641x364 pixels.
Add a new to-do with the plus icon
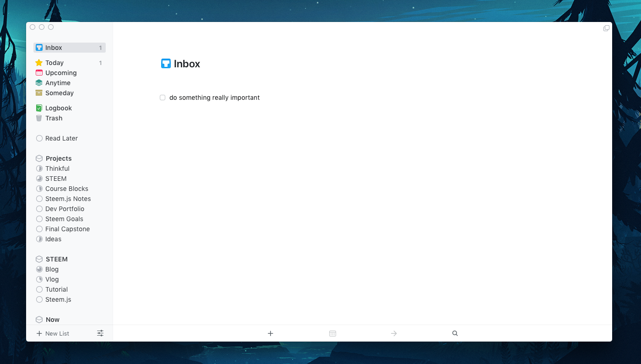tap(271, 333)
